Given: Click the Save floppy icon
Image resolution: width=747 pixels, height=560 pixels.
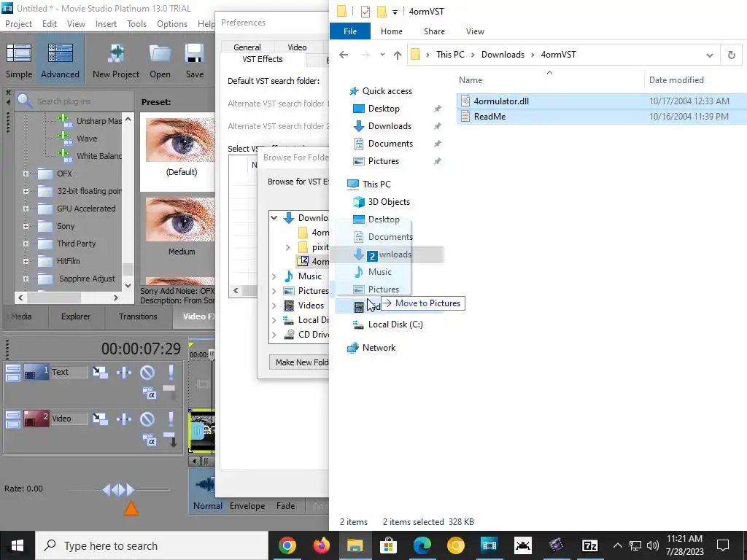Looking at the screenshot, I should pyautogui.click(x=194, y=61).
